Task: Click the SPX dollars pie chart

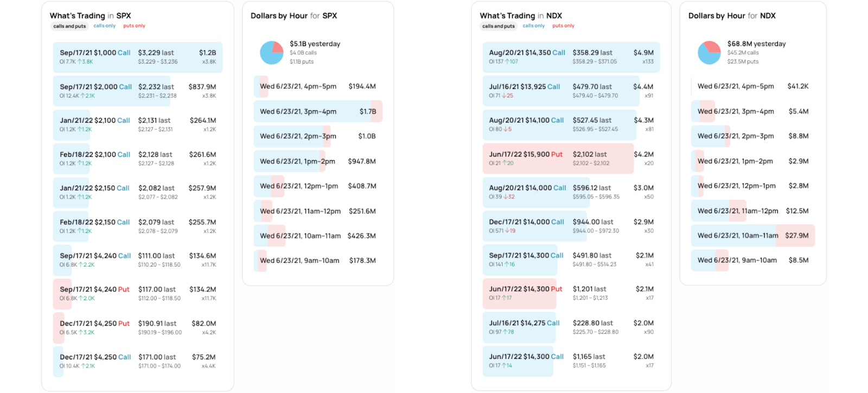Action: click(271, 53)
